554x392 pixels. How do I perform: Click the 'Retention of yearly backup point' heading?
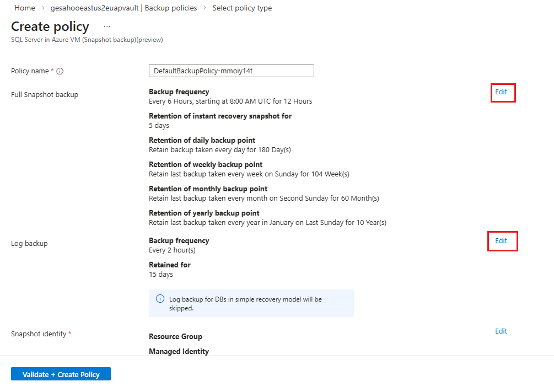204,213
